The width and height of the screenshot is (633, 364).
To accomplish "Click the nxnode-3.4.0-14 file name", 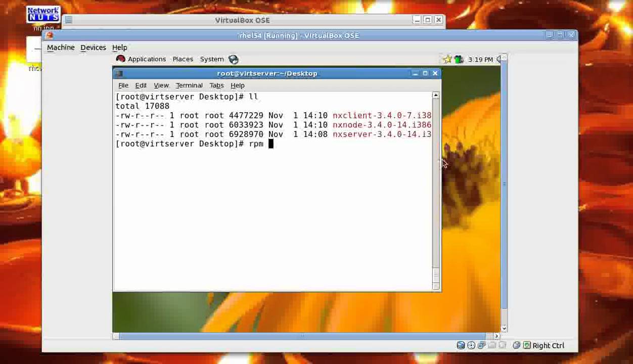I will tap(382, 125).
